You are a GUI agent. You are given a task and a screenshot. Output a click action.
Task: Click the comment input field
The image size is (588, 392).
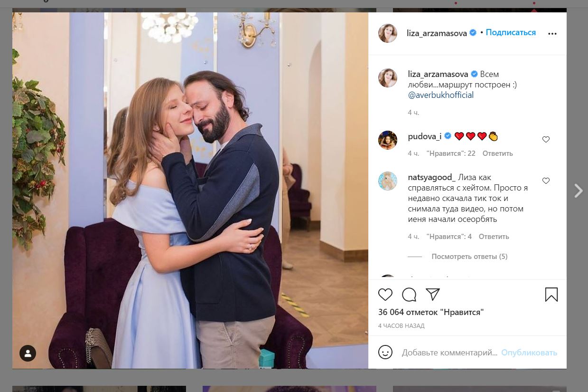pyautogui.click(x=449, y=353)
